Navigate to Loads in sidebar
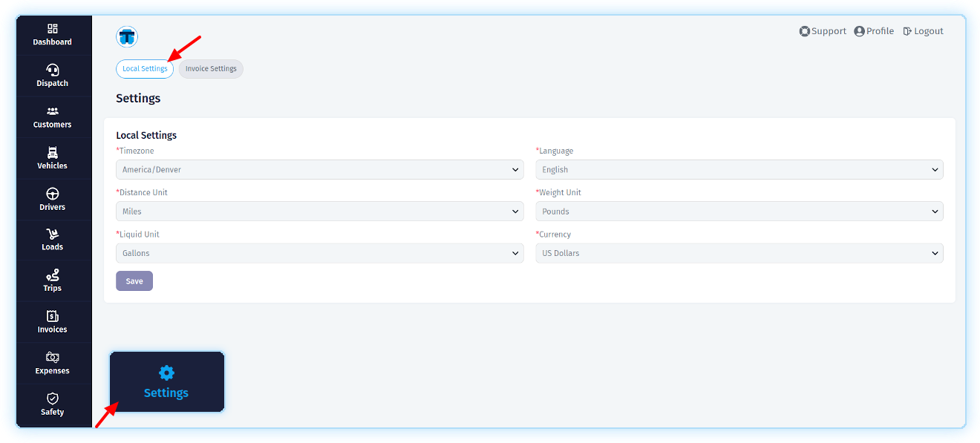The height and width of the screenshot is (443, 980). point(53,234)
